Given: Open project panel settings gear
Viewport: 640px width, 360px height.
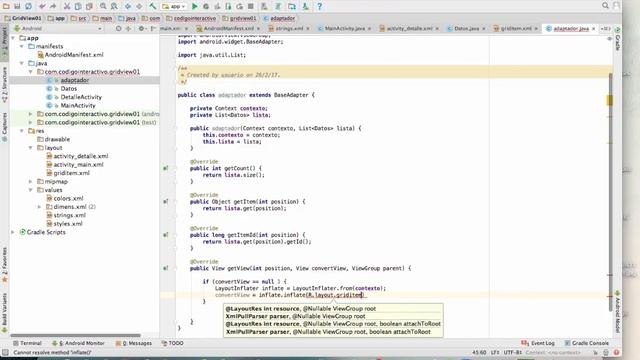Looking at the screenshot, I should coord(141,29).
